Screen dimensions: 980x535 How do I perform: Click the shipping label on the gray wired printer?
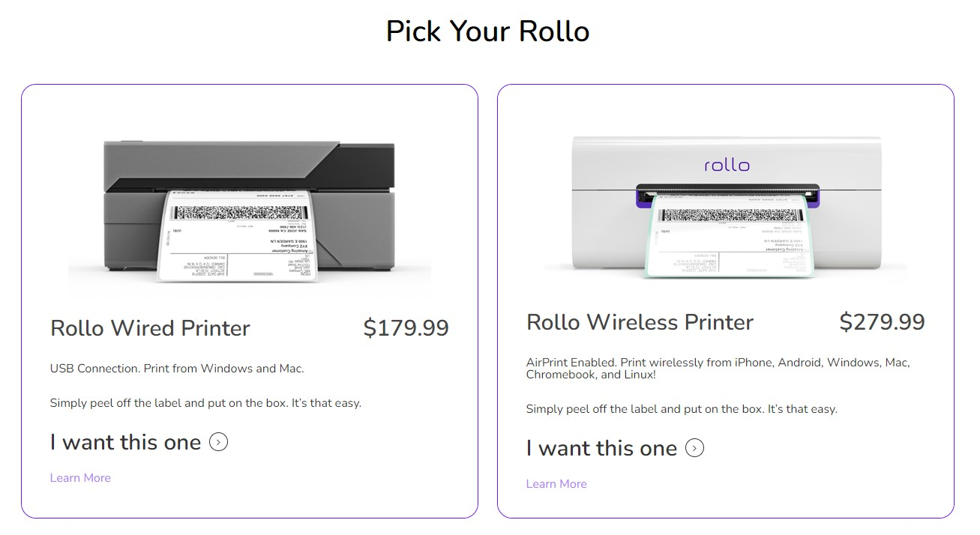click(x=238, y=235)
